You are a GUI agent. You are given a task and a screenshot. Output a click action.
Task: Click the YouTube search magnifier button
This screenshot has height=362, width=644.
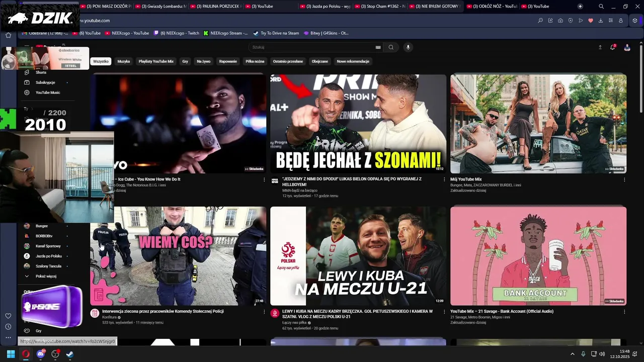[391, 47]
